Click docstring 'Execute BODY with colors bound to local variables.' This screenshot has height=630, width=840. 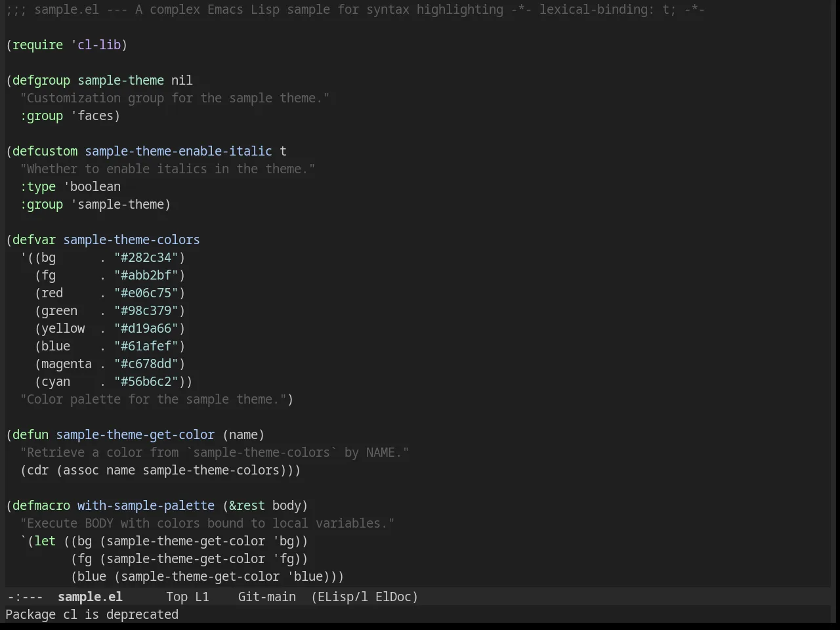point(207,523)
